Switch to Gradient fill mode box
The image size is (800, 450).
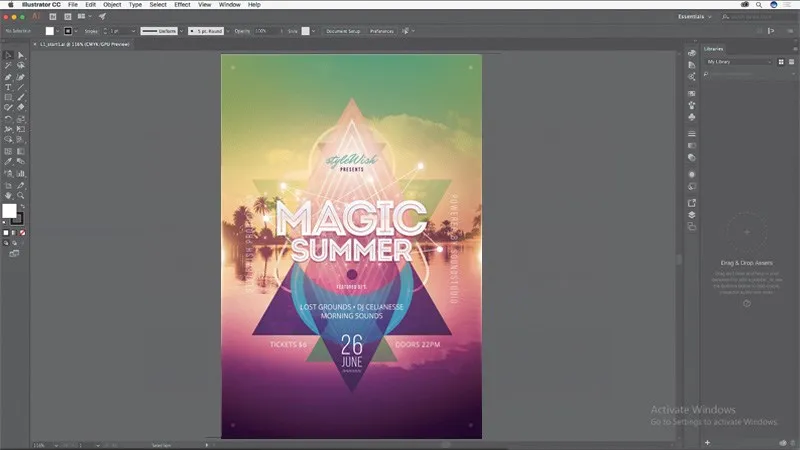point(14,233)
